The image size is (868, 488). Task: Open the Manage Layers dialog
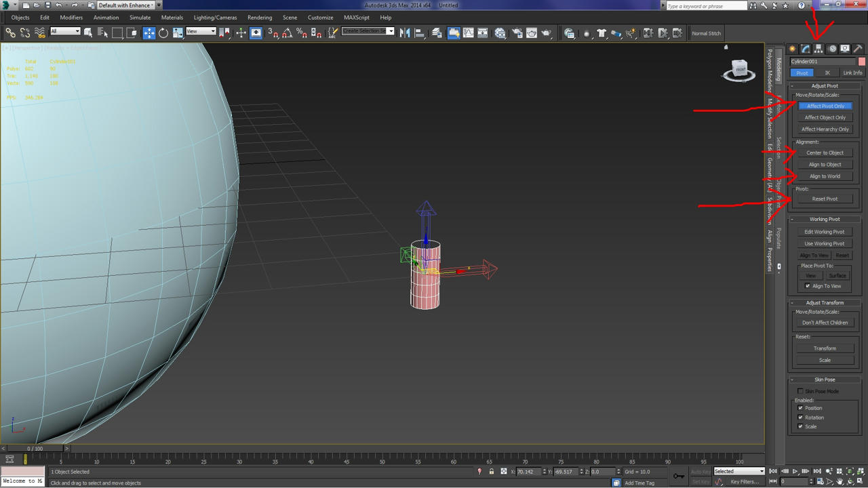[x=437, y=33]
